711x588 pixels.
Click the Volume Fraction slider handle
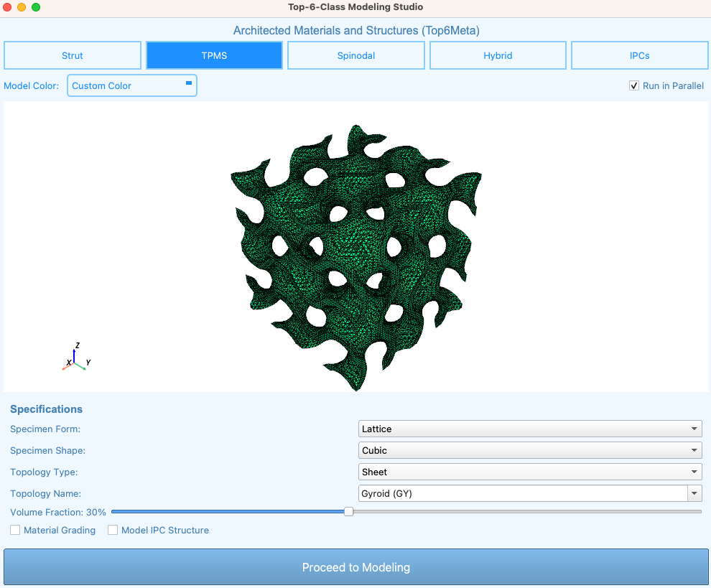tap(348, 511)
